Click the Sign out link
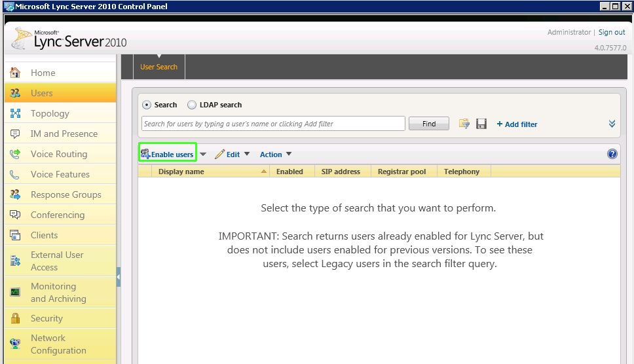 (611, 32)
